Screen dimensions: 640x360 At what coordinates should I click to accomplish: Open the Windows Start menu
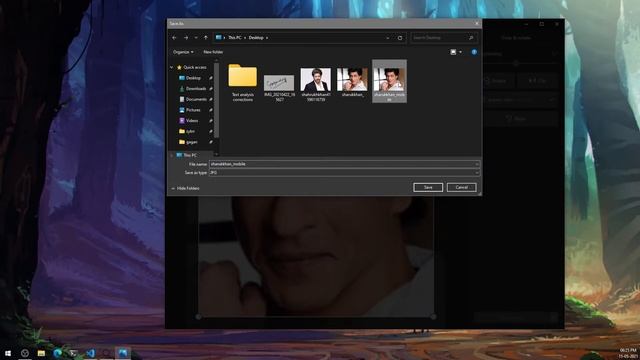click(8, 353)
